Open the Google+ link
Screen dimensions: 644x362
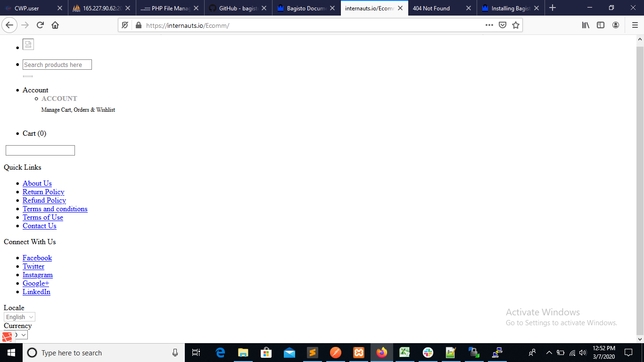[x=36, y=283]
